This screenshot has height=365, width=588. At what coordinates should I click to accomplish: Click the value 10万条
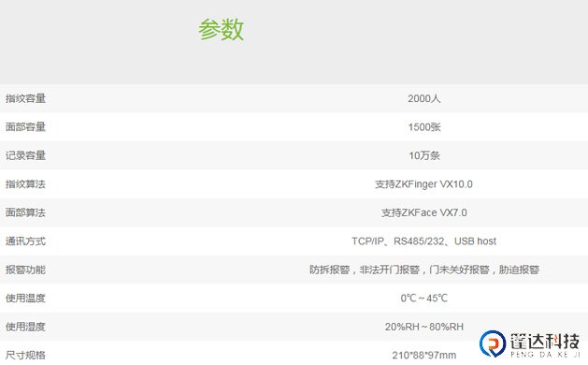[424, 155]
